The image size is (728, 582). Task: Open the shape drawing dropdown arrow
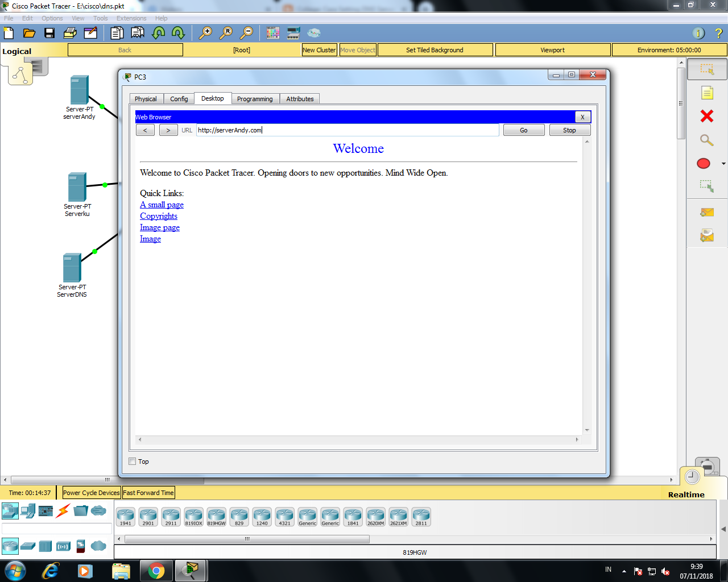coord(723,163)
